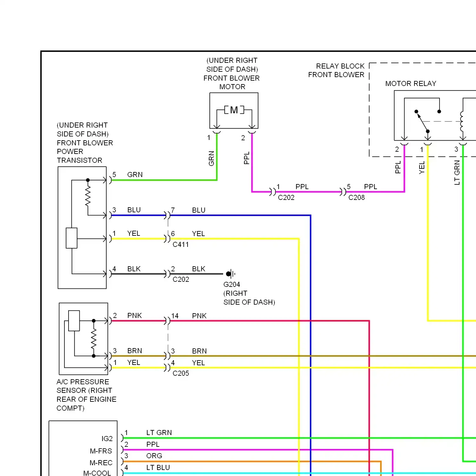The image size is (476, 476).
Task: Click the C411 connector label
Action: tap(181, 244)
